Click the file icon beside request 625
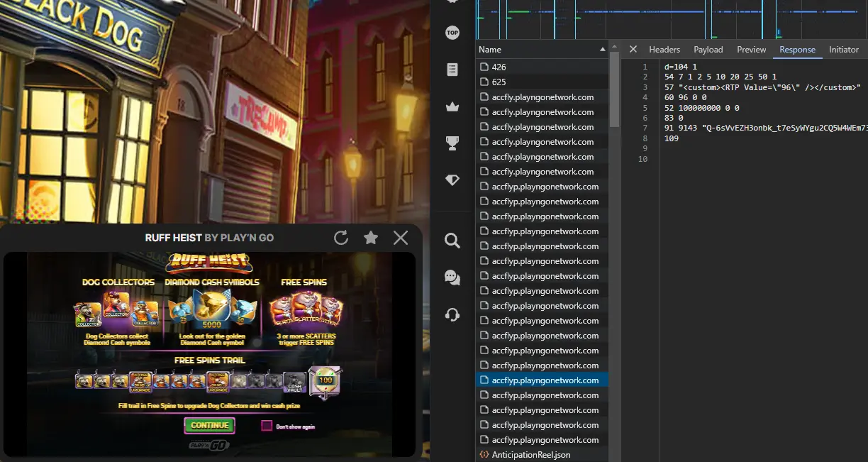Screen dimensions: 868x462 [x=484, y=82]
